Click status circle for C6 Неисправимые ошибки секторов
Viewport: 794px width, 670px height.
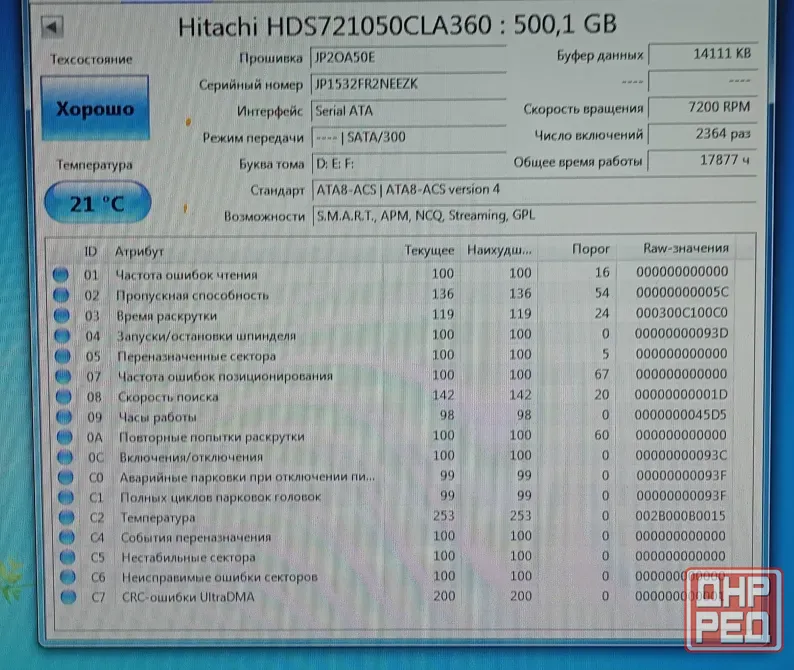(68, 577)
